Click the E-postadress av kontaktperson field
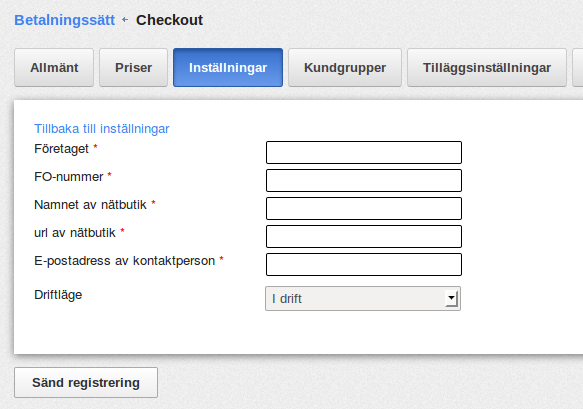The image size is (583, 409). [364, 264]
